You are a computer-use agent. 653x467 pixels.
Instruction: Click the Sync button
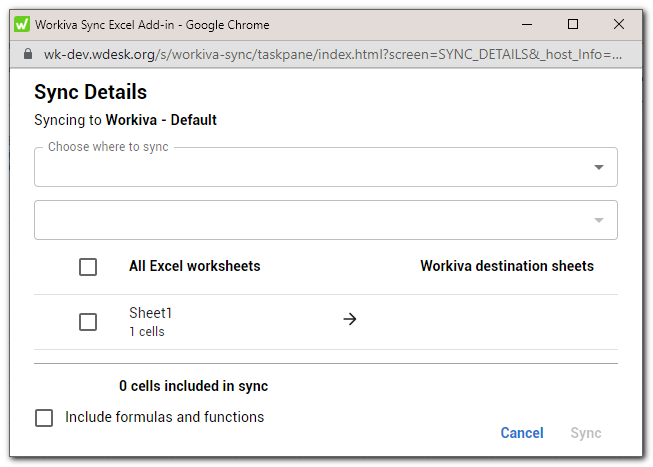click(x=586, y=433)
